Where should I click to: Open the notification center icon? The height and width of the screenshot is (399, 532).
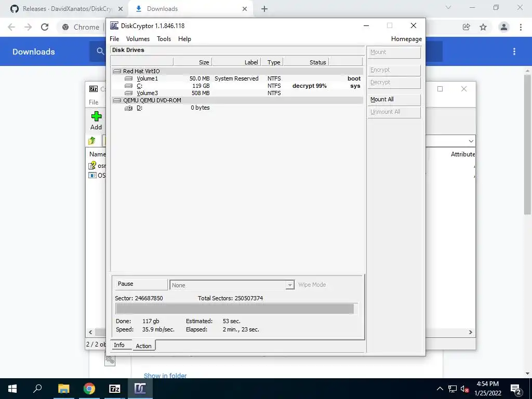515,389
